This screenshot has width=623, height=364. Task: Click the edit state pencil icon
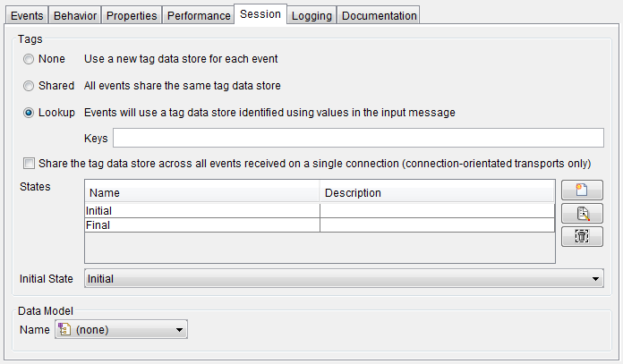pos(582,213)
